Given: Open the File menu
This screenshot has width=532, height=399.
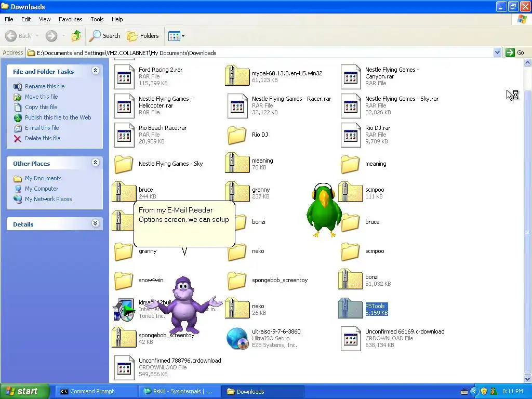Looking at the screenshot, I should pos(9,19).
